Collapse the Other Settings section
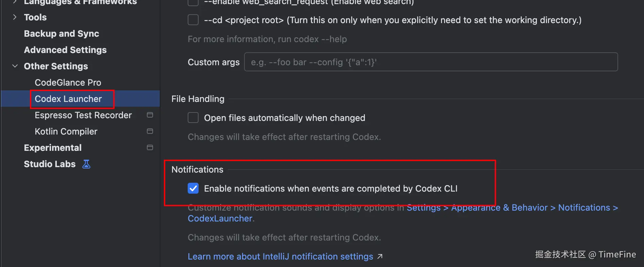 coord(15,66)
